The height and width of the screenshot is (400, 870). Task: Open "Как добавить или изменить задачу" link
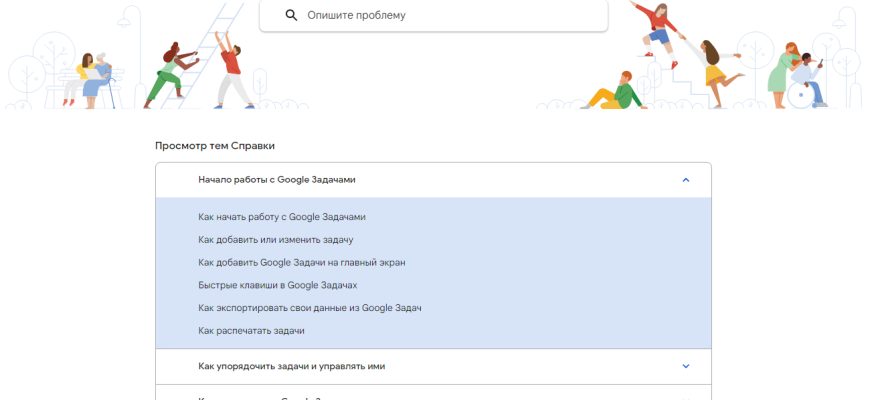[276, 240]
